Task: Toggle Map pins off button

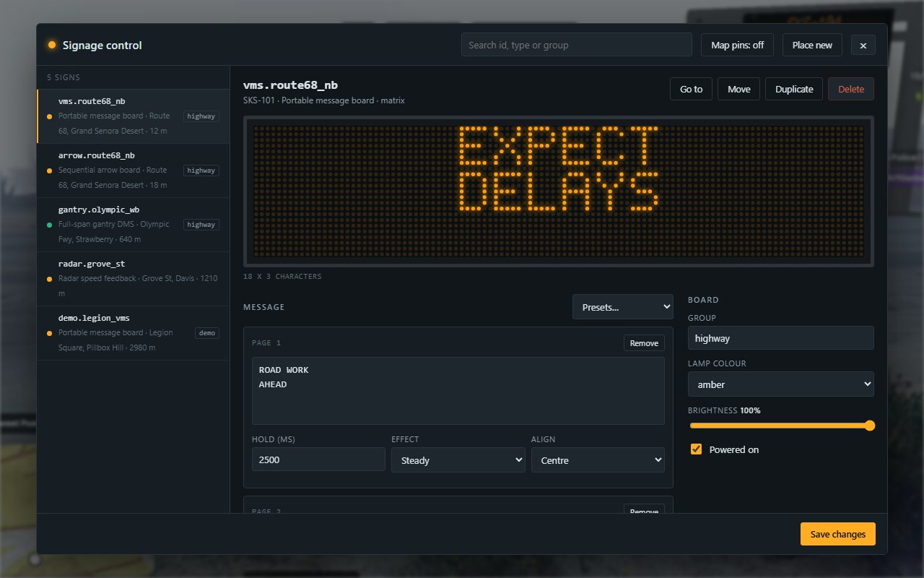Action: tap(737, 45)
